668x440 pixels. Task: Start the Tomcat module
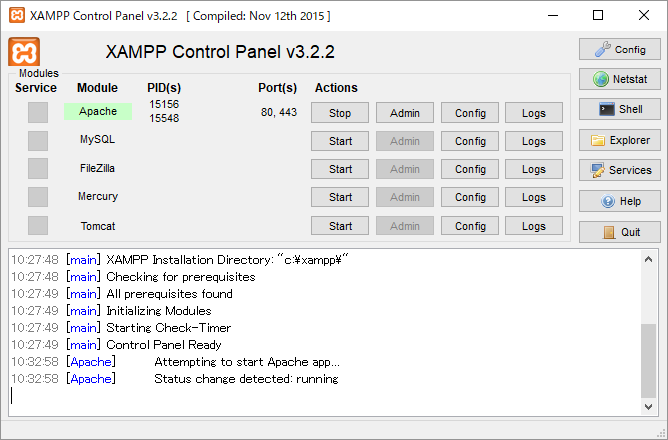click(340, 226)
